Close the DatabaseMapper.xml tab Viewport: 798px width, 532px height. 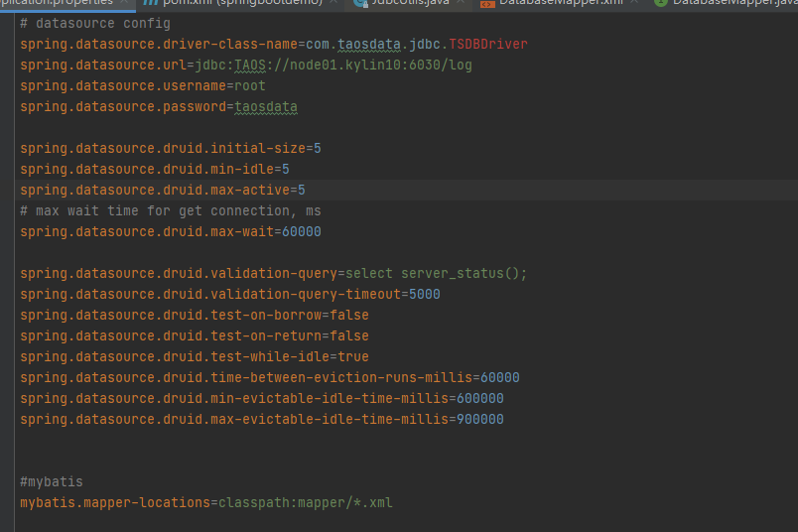633,2
